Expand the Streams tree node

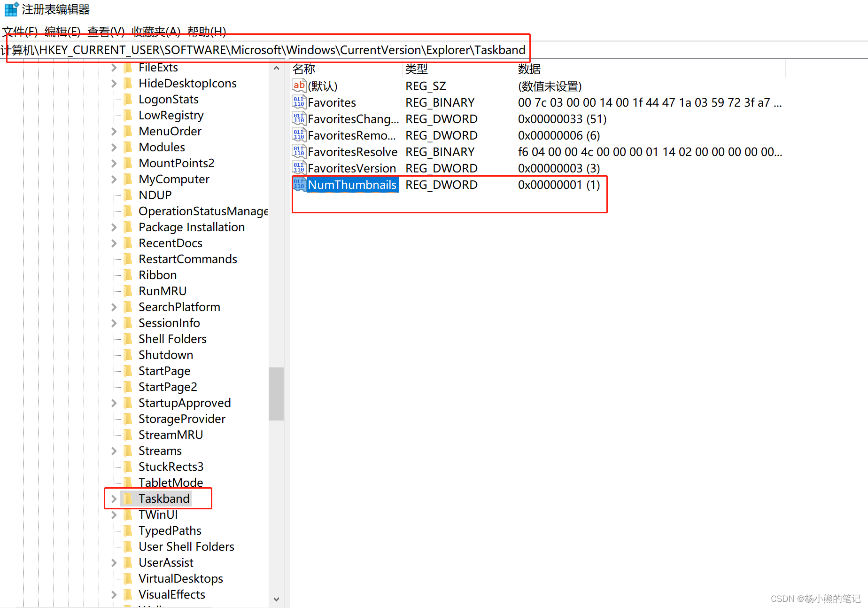(x=114, y=451)
